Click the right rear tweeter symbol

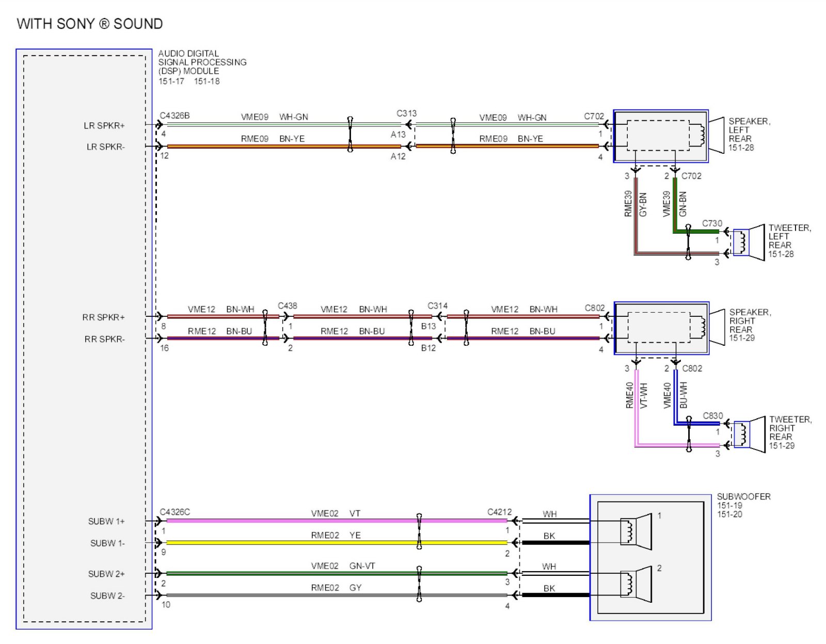[x=750, y=434]
